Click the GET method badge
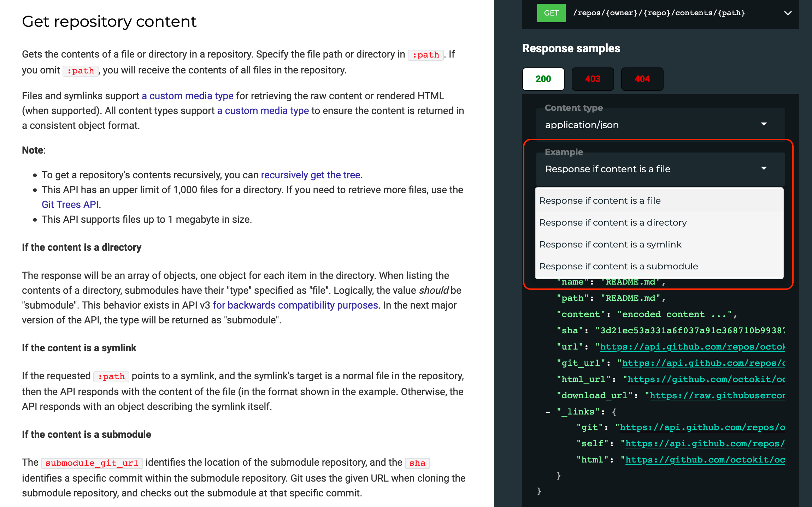812x507 pixels. [x=551, y=13]
